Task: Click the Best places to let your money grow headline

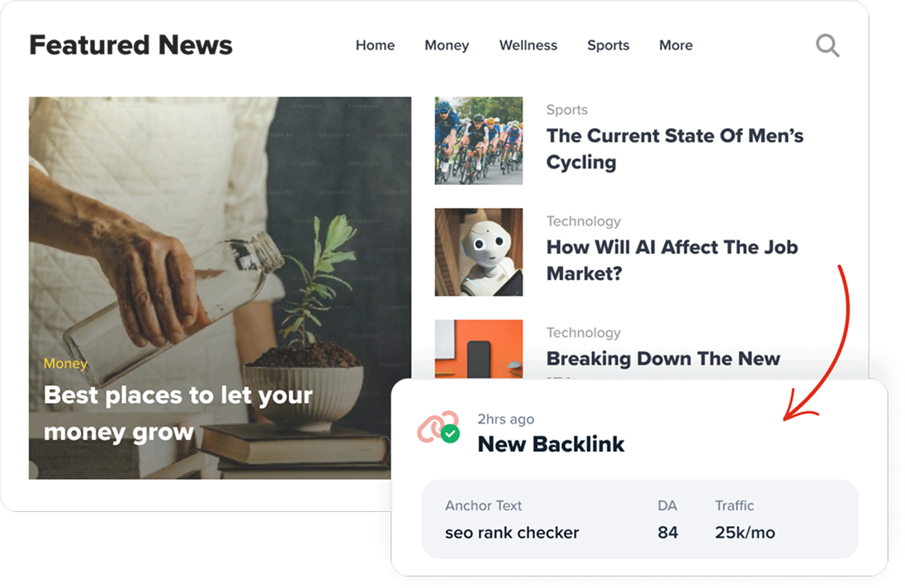Action: pyautogui.click(x=178, y=413)
